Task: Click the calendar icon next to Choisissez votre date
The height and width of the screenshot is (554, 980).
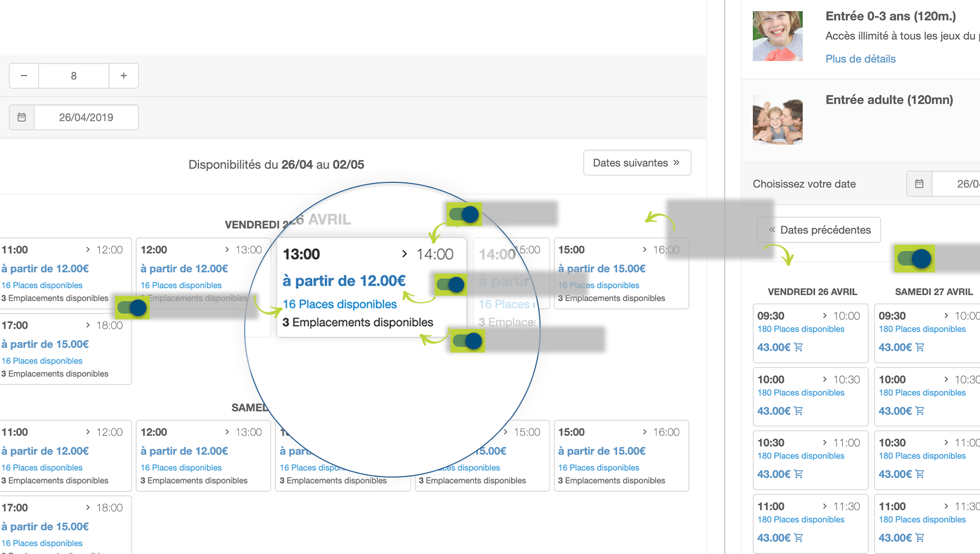Action: point(919,184)
